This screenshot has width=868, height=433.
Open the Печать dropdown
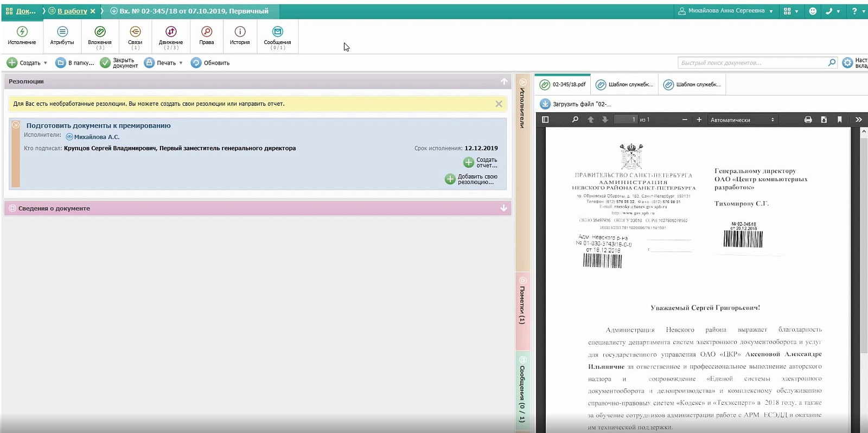[163, 63]
